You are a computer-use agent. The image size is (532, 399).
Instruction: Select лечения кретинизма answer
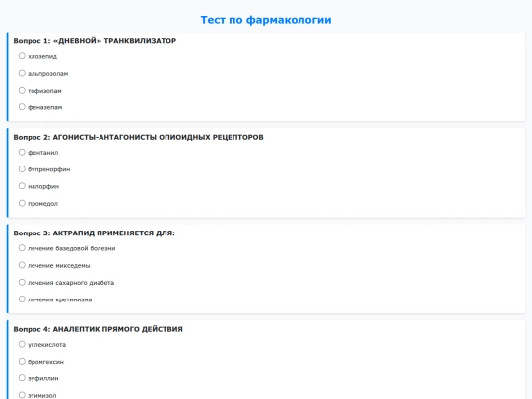22,299
